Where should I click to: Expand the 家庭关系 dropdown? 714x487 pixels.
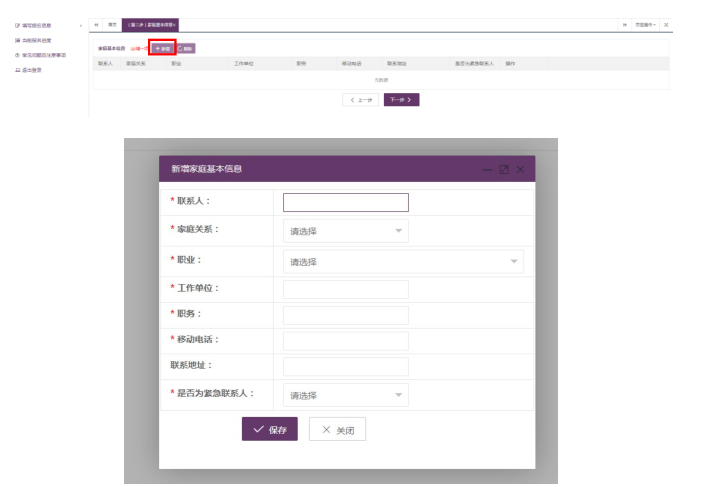[x=345, y=231]
